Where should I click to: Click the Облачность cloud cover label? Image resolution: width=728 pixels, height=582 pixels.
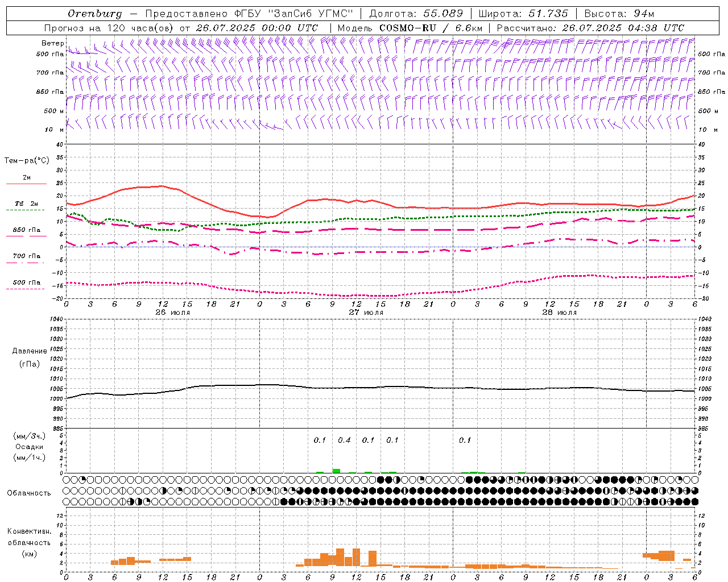[29, 493]
